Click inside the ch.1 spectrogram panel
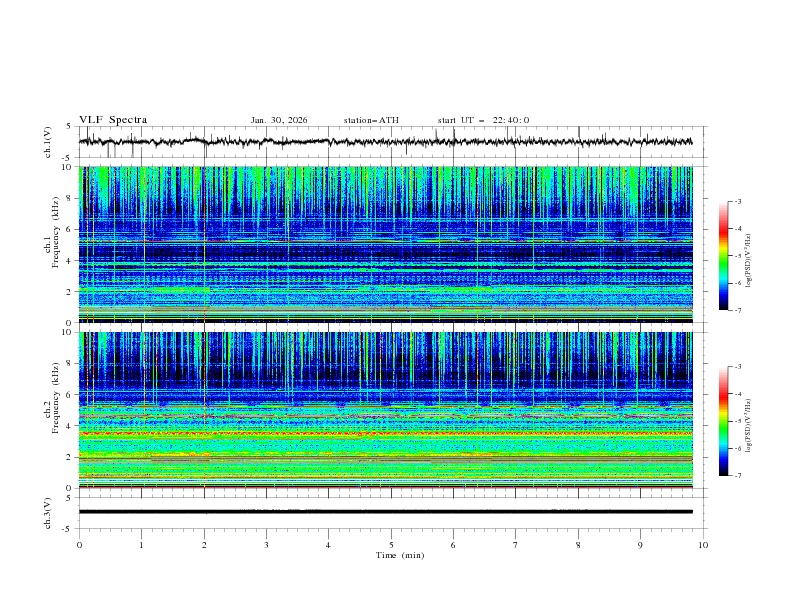Image resolution: width=792 pixels, height=612 pixels. [x=390, y=245]
